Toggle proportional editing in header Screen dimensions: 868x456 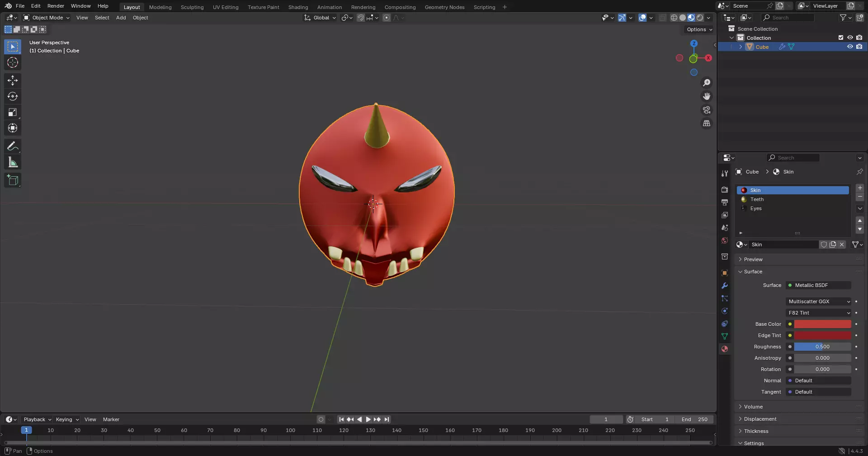tap(387, 18)
